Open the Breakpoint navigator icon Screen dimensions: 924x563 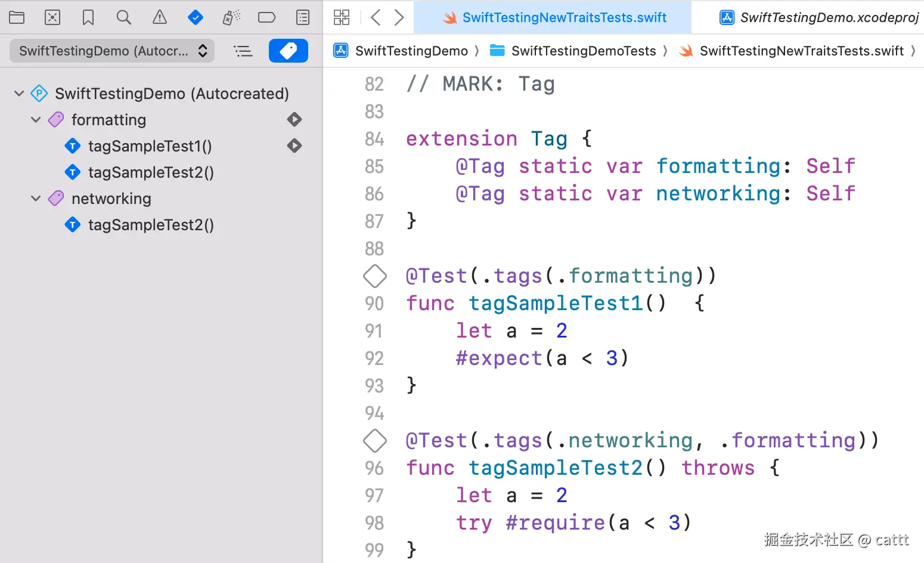pyautogui.click(x=267, y=17)
